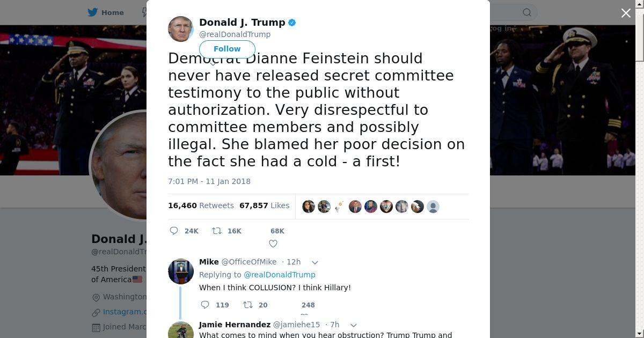Like the Trump tweet with heart icon

273,244
